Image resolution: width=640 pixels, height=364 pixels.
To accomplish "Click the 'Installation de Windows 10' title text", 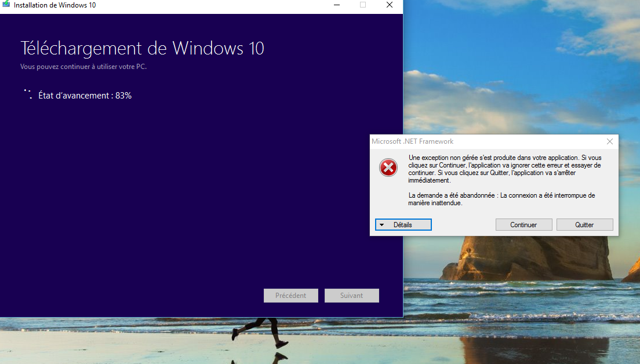I will (x=54, y=5).
